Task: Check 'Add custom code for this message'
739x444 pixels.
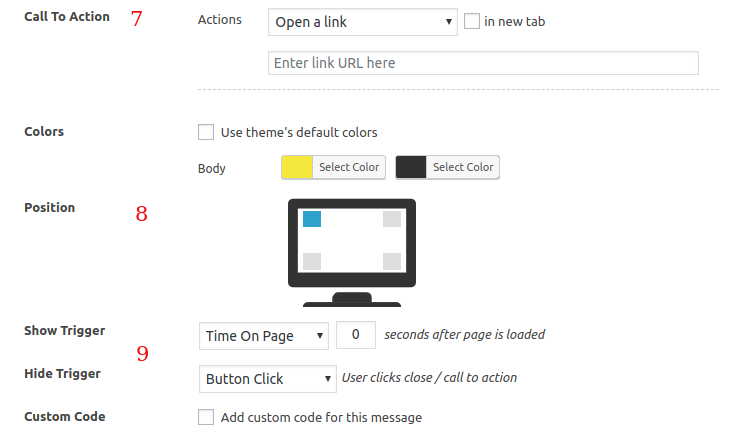Action: 207,417
